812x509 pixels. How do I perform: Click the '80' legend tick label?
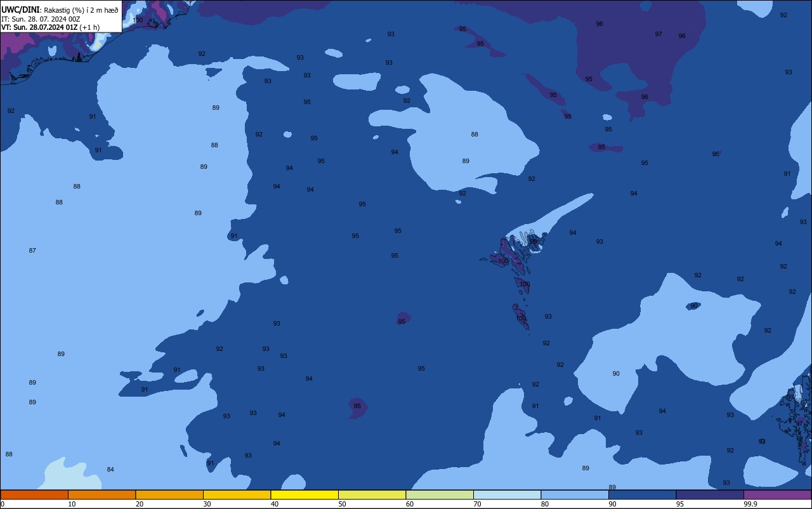click(x=545, y=504)
